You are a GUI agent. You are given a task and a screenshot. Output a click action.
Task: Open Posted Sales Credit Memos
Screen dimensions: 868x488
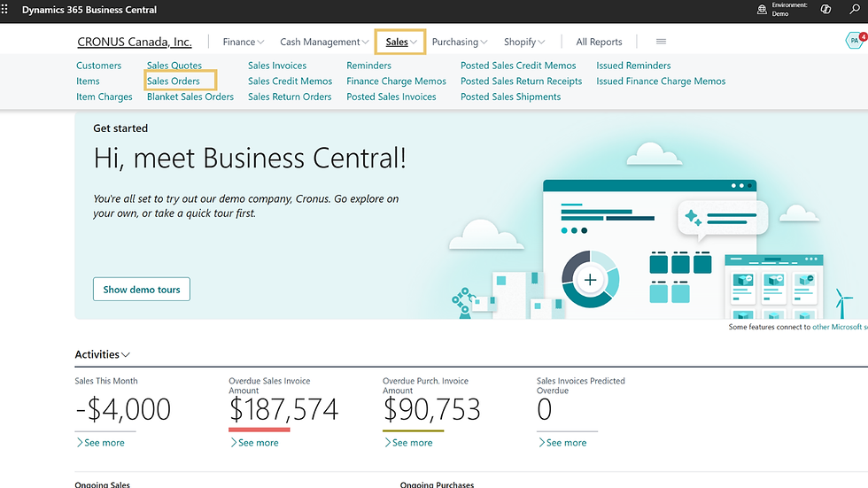click(x=518, y=66)
